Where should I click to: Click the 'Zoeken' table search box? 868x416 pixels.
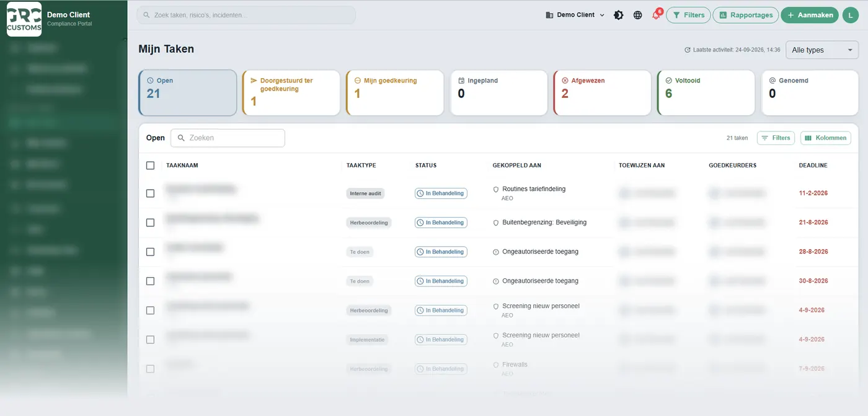click(x=228, y=138)
